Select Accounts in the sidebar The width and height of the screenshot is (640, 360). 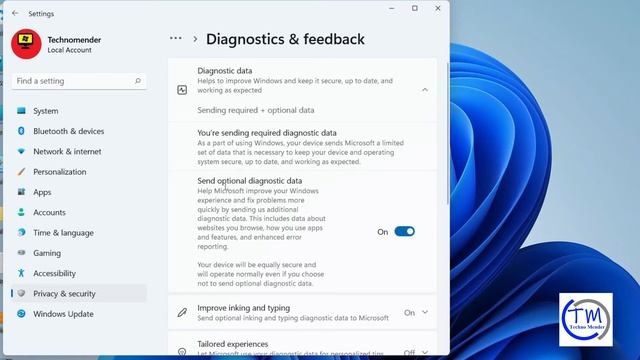click(x=79, y=212)
